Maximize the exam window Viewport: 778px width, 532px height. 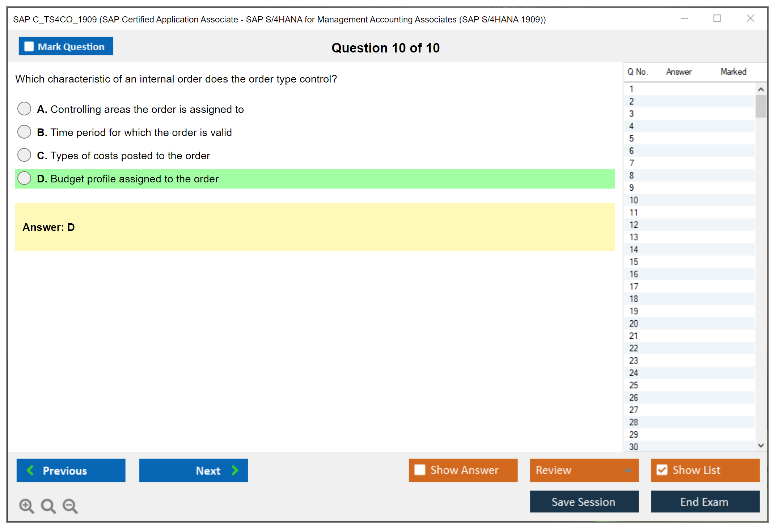tap(717, 18)
